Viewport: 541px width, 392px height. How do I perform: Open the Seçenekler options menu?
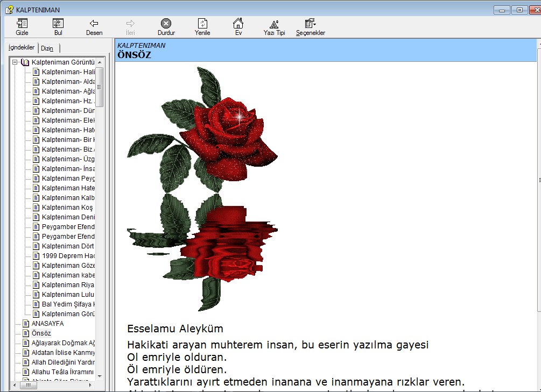pyautogui.click(x=310, y=27)
